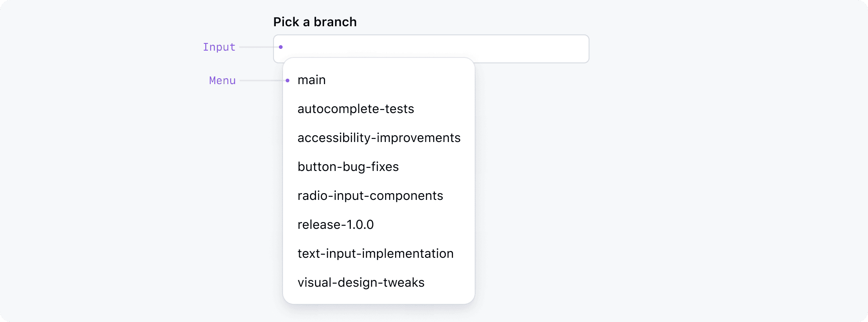Choose autocomplete-tests from the branch list
868x322 pixels.
coord(355,109)
